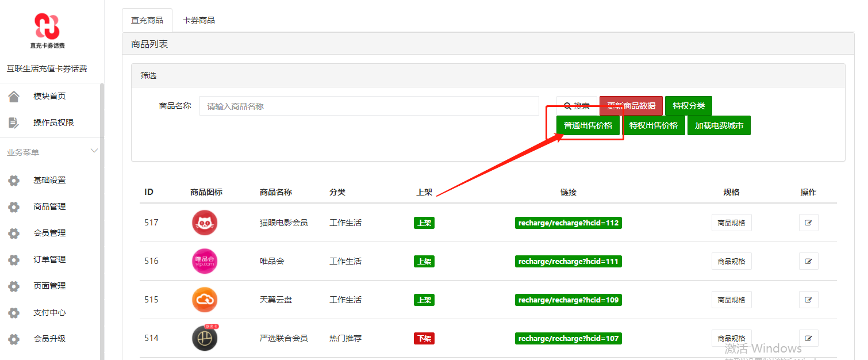Toggle 上架 status for 唯品会
Image resolution: width=868 pixels, height=360 pixels.
[x=424, y=262]
